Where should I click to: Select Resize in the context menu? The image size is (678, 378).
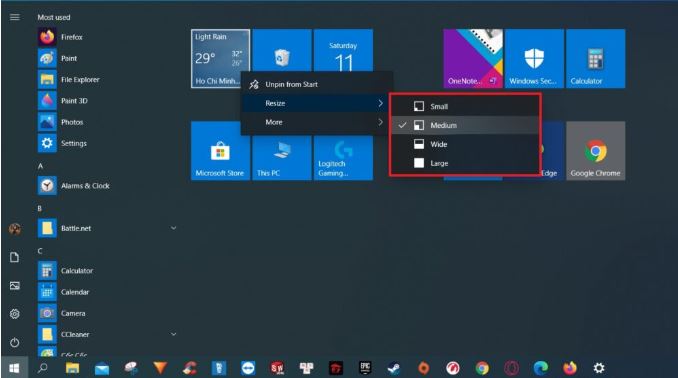tap(317, 103)
